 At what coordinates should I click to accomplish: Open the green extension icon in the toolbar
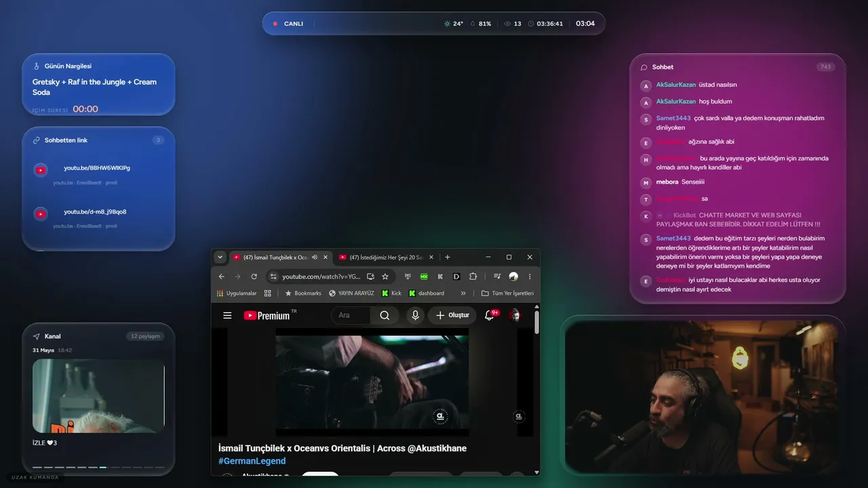point(424,277)
